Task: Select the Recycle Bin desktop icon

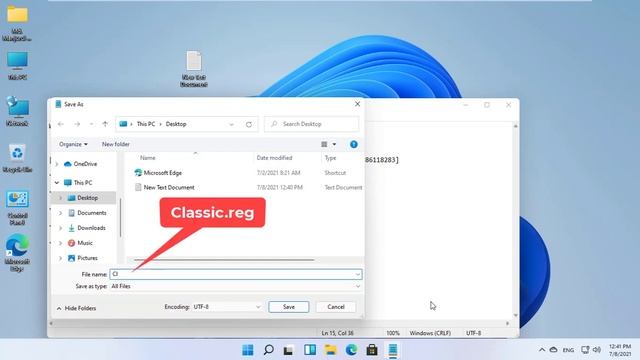Action: pyautogui.click(x=17, y=158)
